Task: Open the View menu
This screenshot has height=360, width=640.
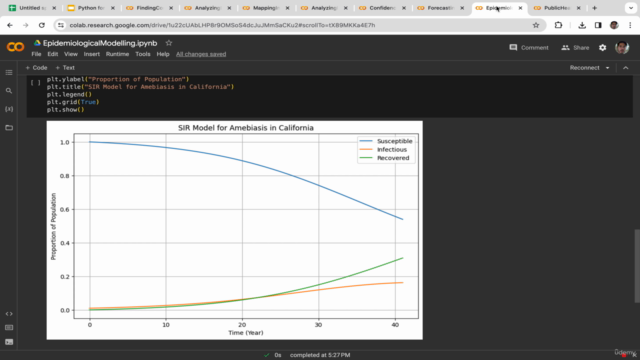Action: (x=71, y=54)
